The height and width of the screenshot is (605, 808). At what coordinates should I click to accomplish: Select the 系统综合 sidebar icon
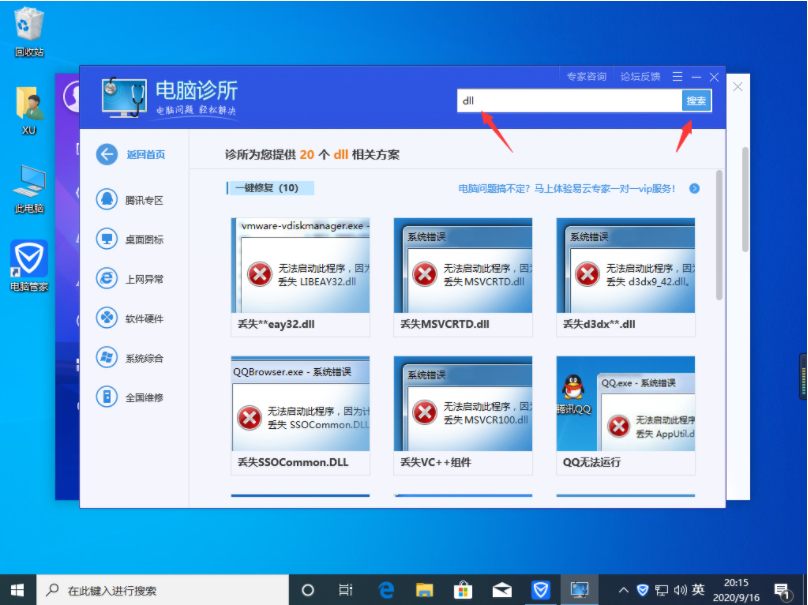point(106,357)
